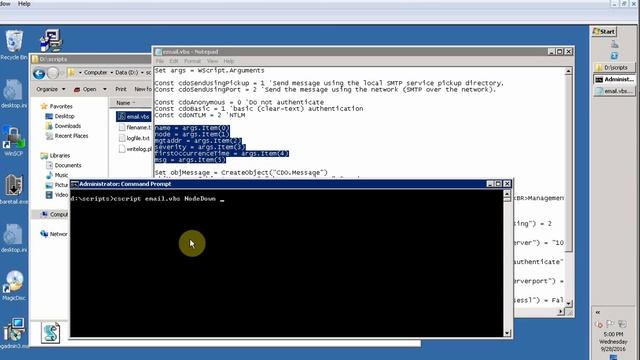Click Command Prompt scrollbar up arrow
The width and height of the screenshot is (640, 360).
[507, 194]
